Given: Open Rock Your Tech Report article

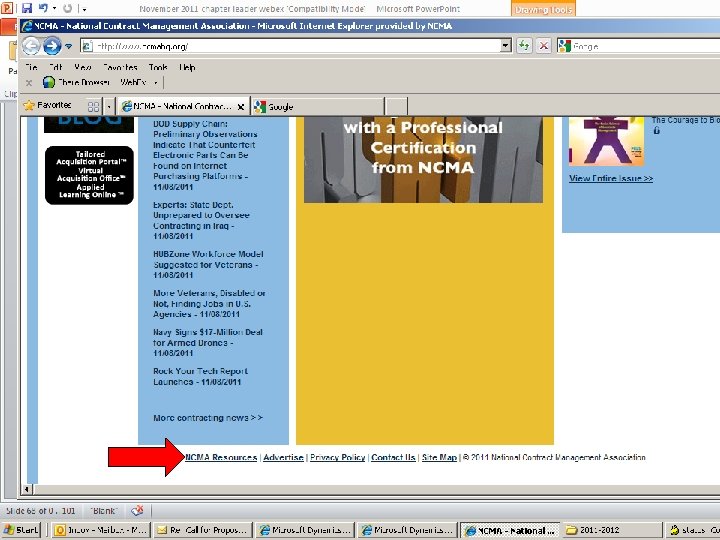Looking at the screenshot, I should (201, 377).
